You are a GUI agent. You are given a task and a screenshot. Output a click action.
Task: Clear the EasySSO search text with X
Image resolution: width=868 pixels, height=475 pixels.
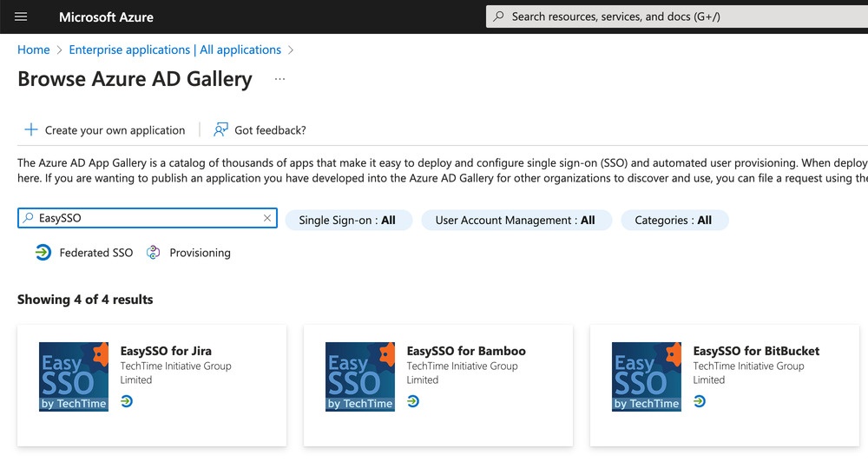click(x=266, y=218)
